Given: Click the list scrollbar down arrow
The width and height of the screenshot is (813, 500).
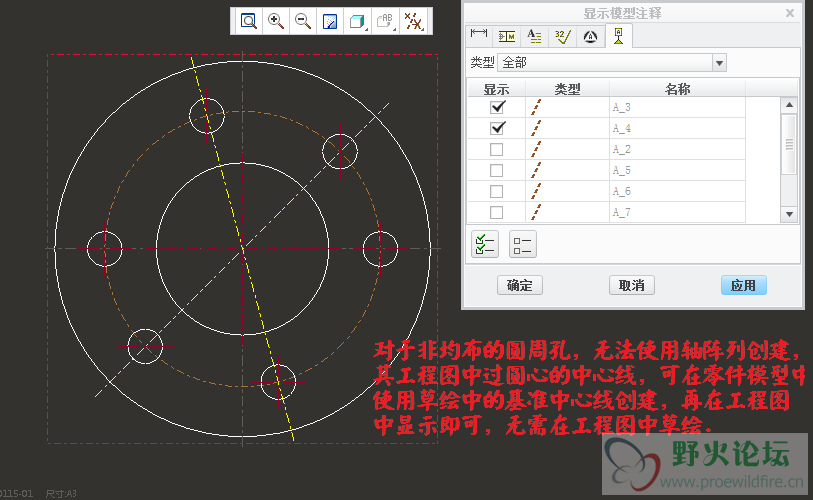Looking at the screenshot, I should tap(789, 214).
